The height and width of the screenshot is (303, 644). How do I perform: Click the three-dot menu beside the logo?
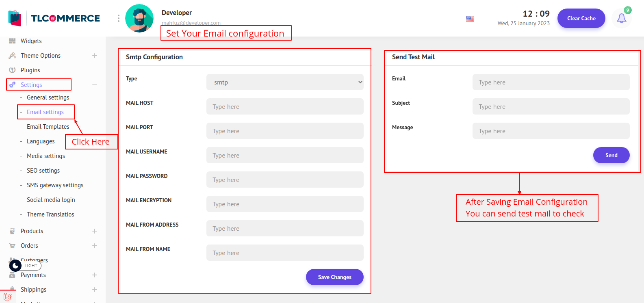(119, 18)
